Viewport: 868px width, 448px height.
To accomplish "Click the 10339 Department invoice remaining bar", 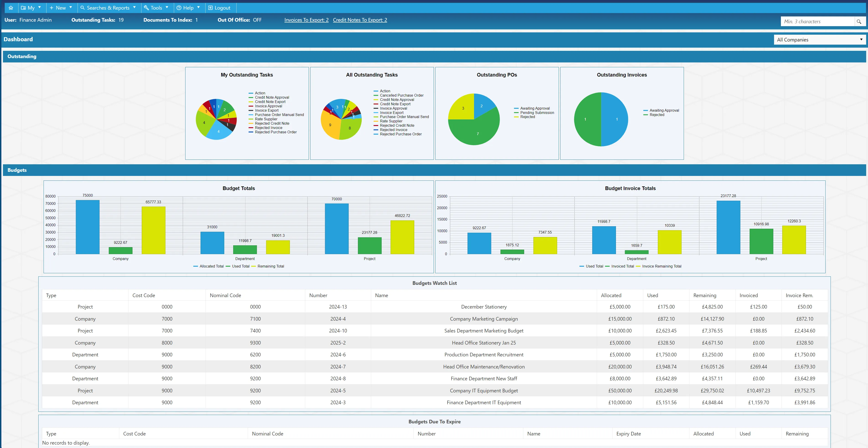I will [670, 242].
